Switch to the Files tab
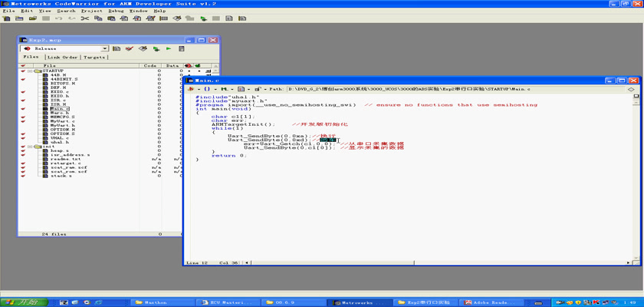The image size is (644, 307). (x=31, y=57)
